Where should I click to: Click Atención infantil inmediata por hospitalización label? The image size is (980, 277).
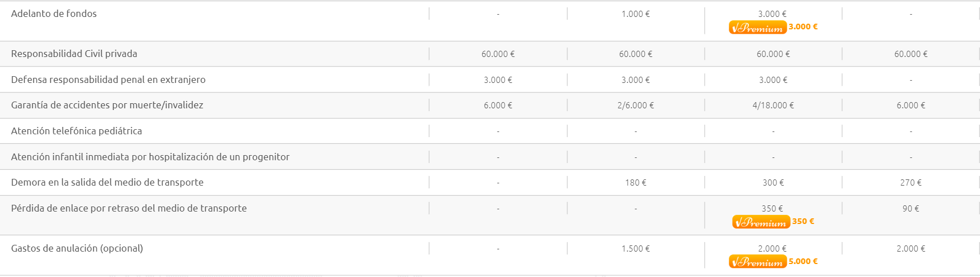150,157
